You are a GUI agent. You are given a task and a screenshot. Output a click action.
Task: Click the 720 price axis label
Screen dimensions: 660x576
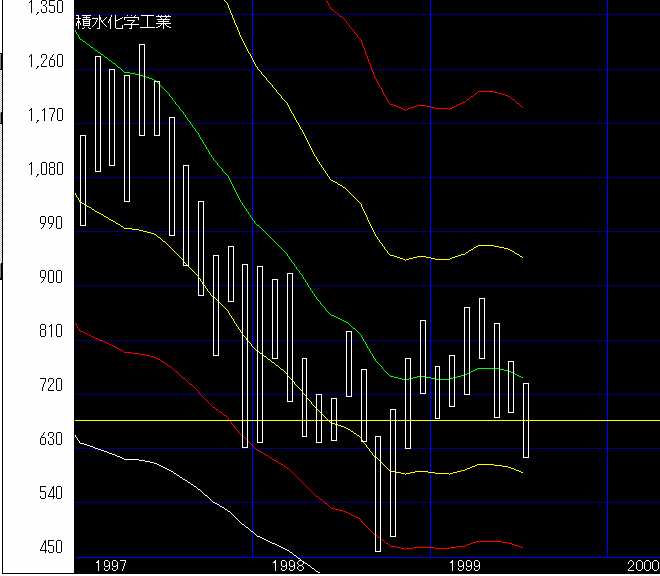tap(50, 386)
